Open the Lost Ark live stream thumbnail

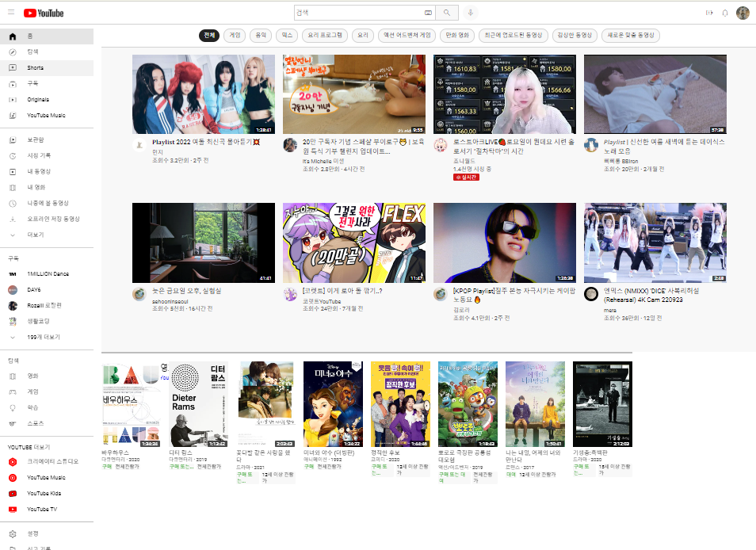[504, 94]
